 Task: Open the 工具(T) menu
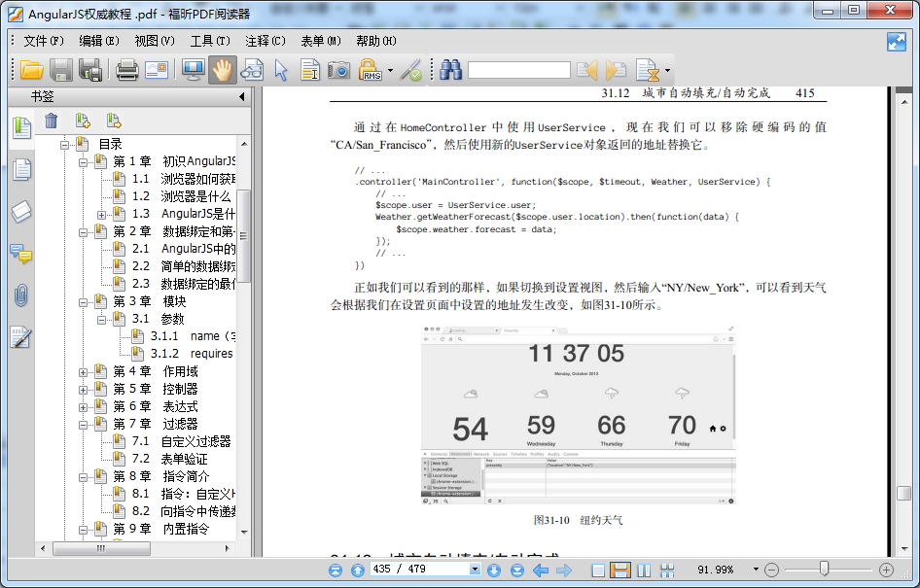coord(210,41)
